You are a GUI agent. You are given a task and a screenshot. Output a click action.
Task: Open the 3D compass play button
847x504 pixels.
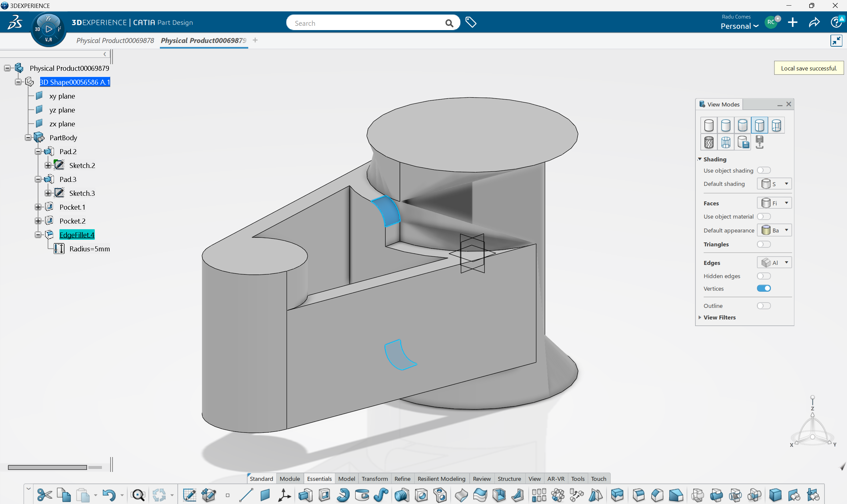coord(49,29)
